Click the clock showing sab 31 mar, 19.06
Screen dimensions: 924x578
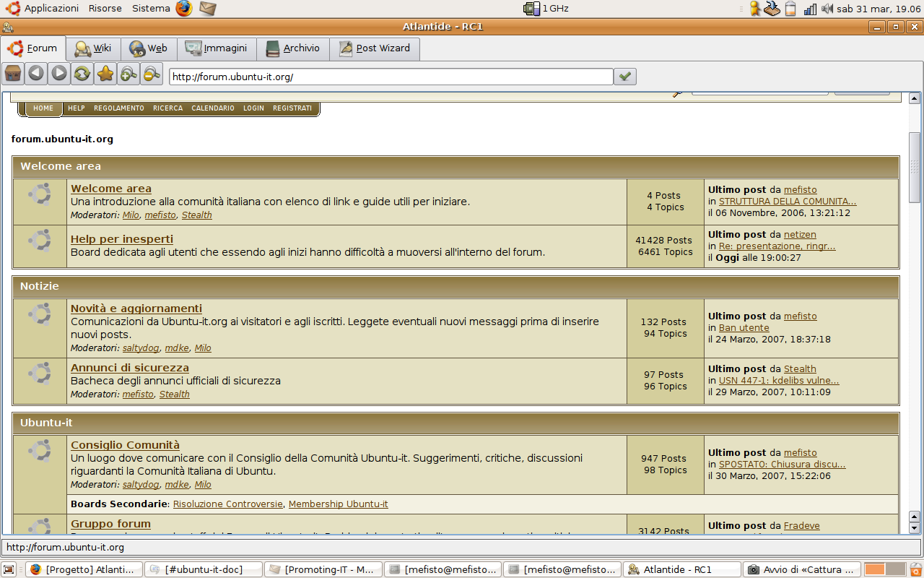[x=879, y=9]
